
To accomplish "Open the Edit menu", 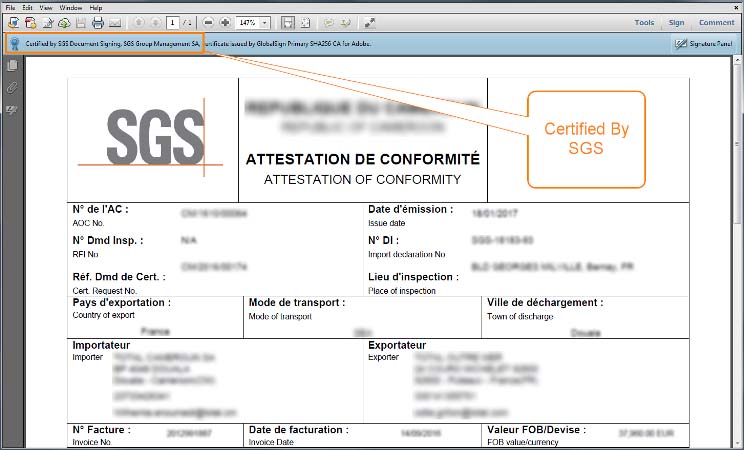I will pyautogui.click(x=28, y=8).
